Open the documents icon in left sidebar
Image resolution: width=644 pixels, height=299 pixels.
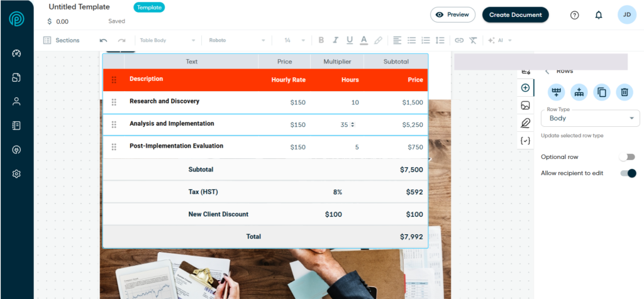click(16, 77)
